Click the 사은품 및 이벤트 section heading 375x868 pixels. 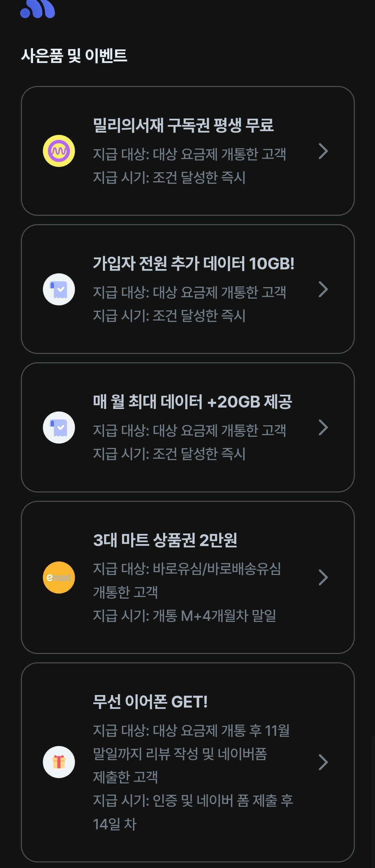(x=74, y=56)
